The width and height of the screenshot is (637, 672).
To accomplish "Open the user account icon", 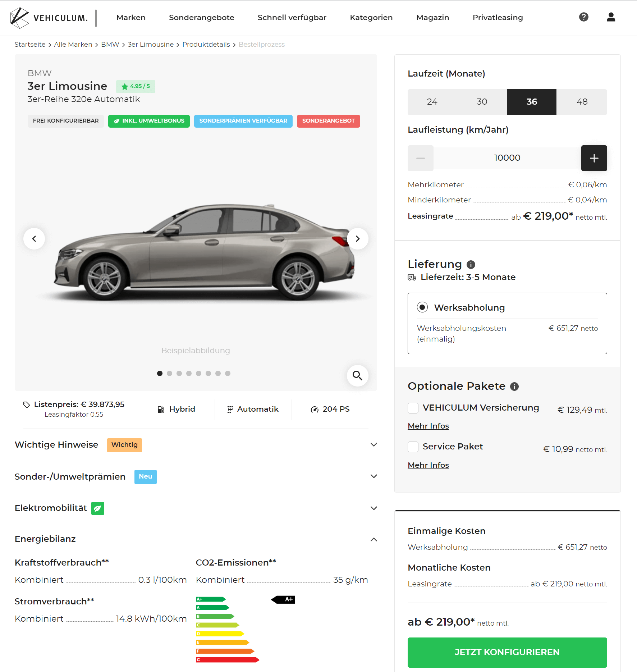I will 611,17.
